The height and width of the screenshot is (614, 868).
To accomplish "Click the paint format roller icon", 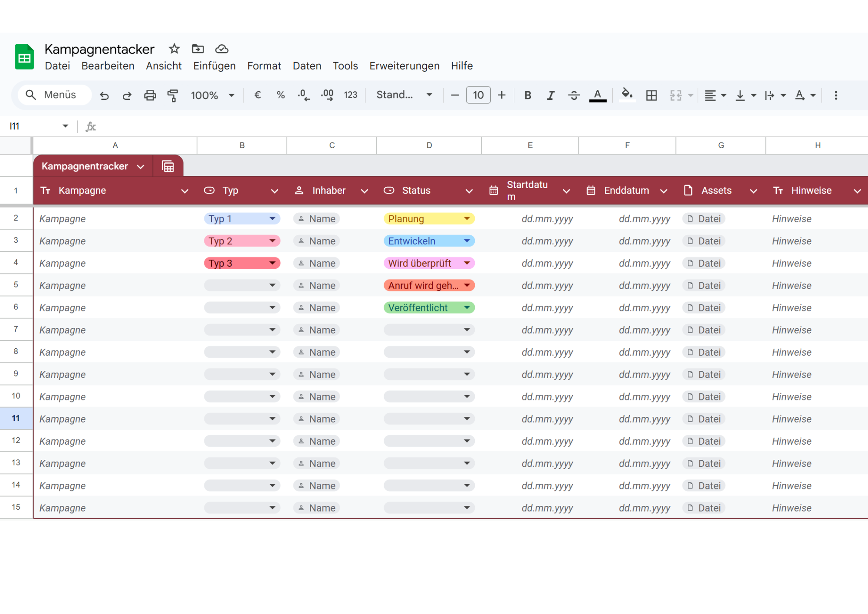I will [173, 95].
